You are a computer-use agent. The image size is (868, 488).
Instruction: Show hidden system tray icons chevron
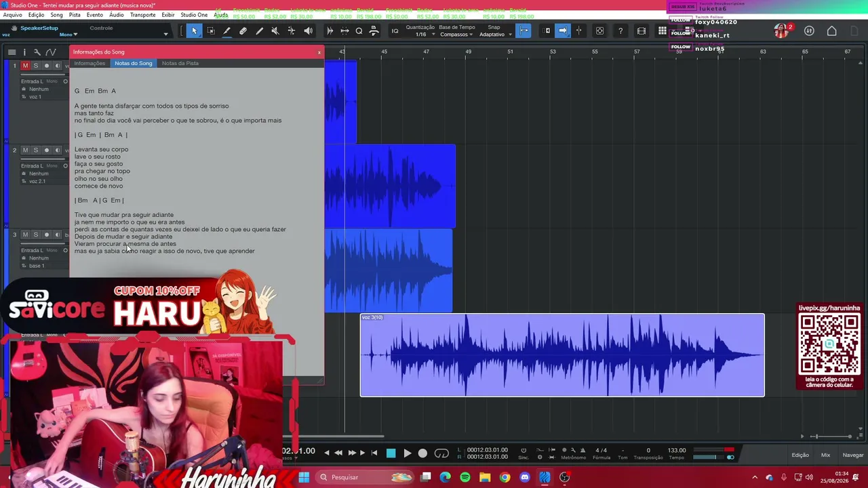(755, 477)
